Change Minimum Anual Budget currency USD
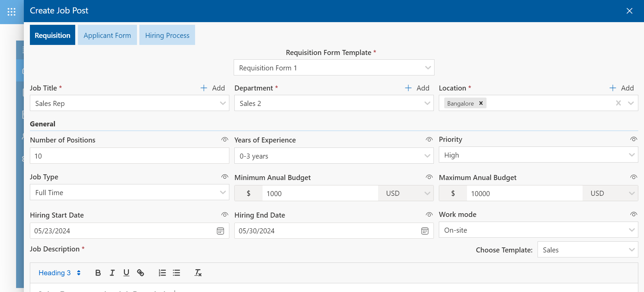 click(406, 193)
